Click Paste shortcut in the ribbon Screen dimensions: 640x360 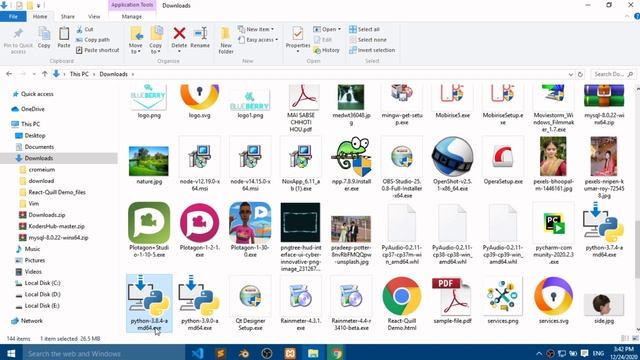point(98,50)
